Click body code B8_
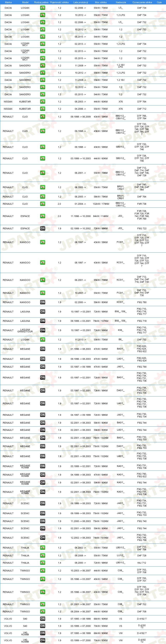The image size is (166, 644). [121, 339]
